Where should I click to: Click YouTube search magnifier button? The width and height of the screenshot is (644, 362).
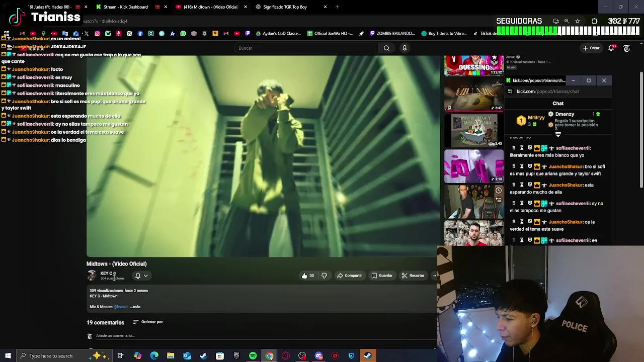click(x=386, y=48)
